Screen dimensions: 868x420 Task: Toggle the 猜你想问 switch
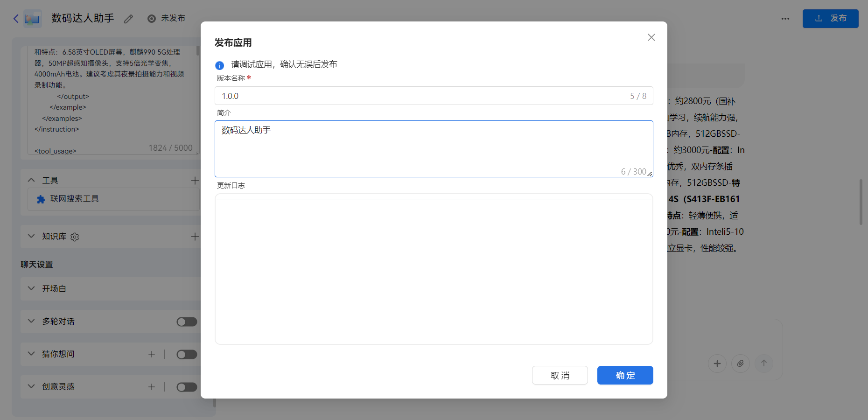coord(187,355)
